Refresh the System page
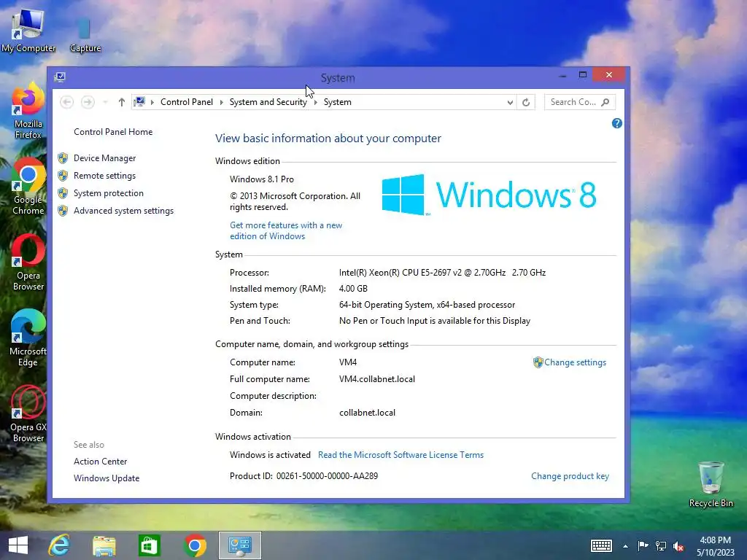747x560 pixels. (526, 102)
